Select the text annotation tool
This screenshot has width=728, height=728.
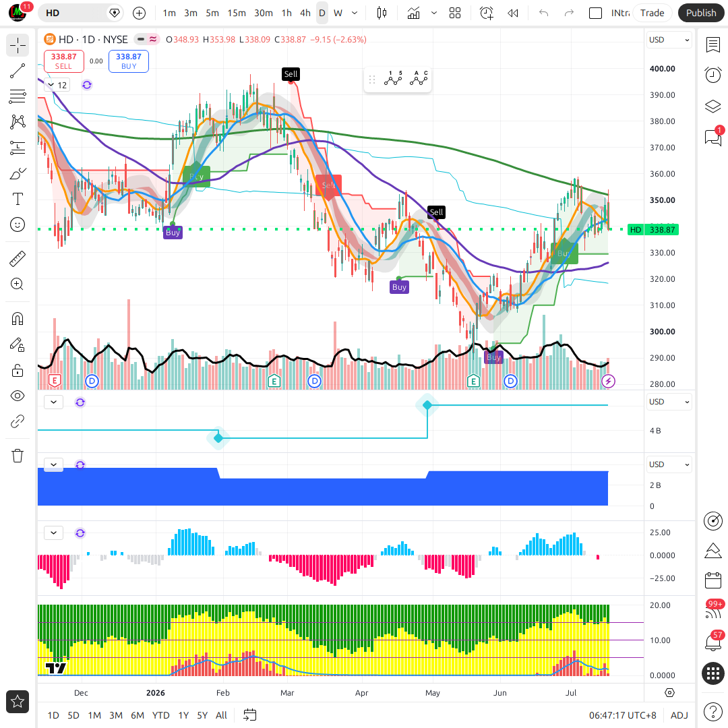coord(18,199)
